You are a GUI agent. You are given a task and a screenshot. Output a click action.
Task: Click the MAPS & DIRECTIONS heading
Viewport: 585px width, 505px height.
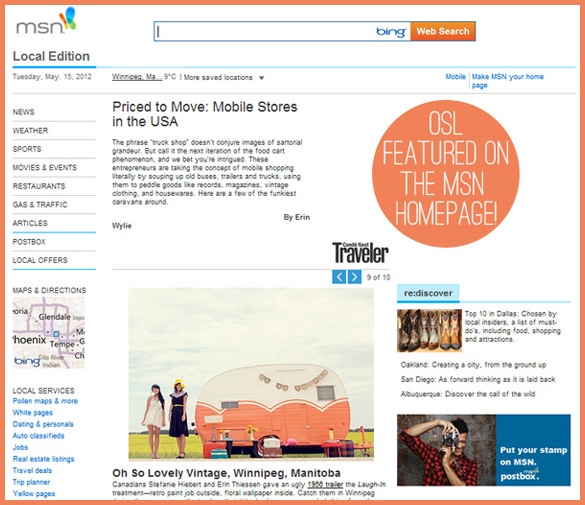(x=49, y=290)
